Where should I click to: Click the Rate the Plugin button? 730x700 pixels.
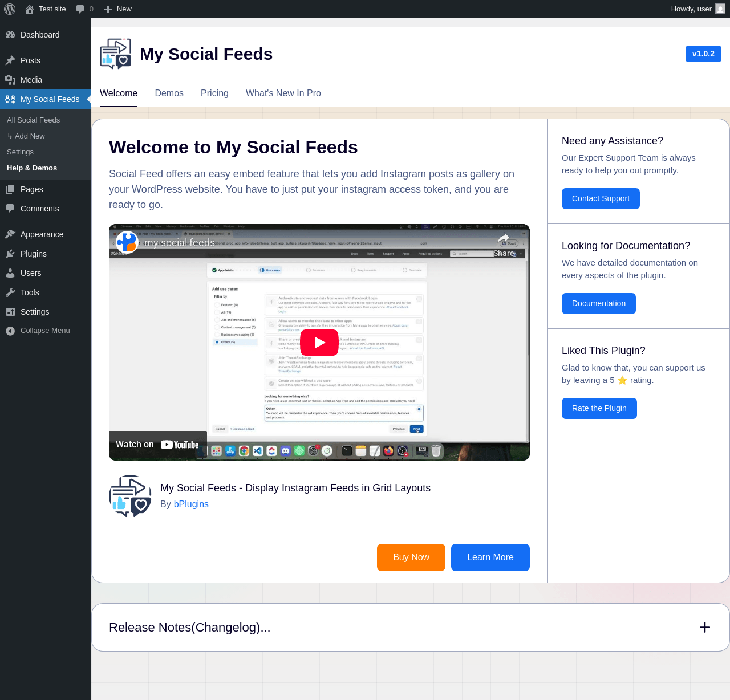pos(599,408)
